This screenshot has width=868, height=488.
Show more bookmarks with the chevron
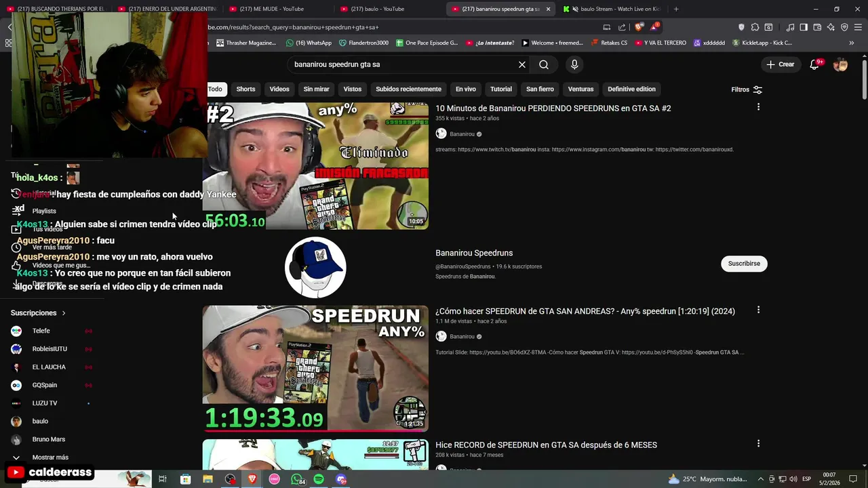(x=852, y=43)
